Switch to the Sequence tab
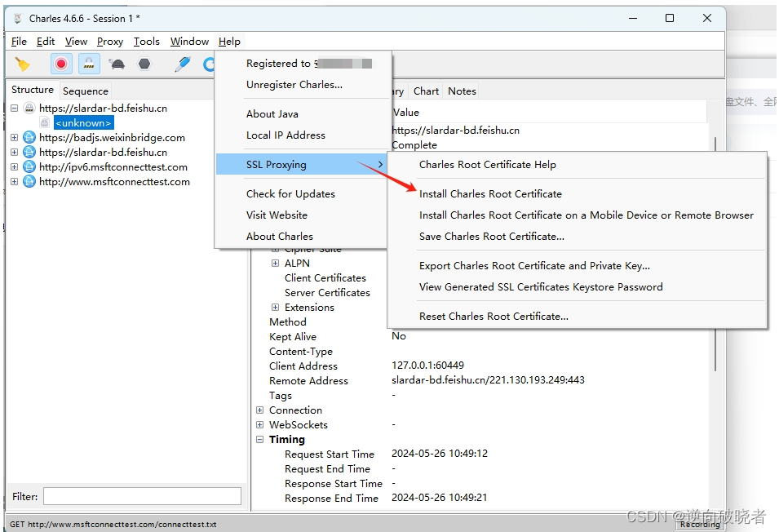 (x=86, y=91)
